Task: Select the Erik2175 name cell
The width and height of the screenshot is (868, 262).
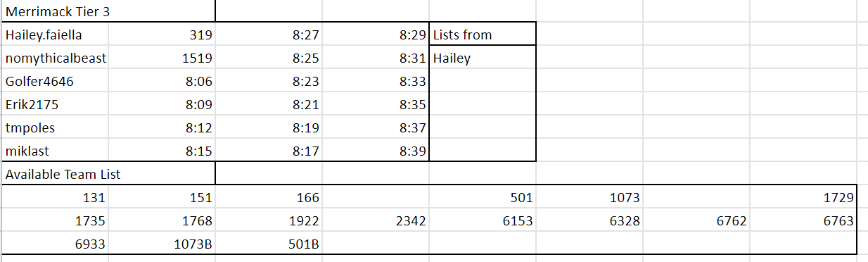Action: click(55, 104)
